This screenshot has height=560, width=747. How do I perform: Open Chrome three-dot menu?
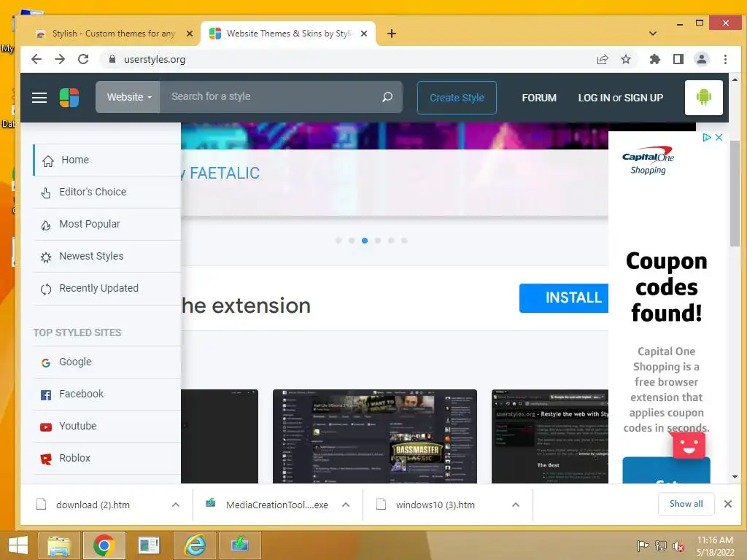click(x=725, y=59)
